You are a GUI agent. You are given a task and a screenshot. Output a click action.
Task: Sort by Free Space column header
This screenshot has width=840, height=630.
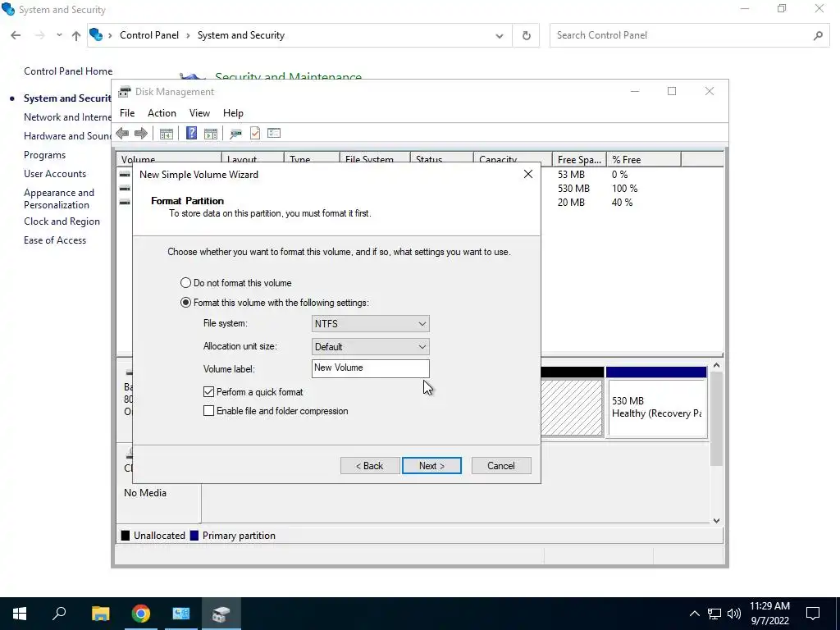[x=579, y=160]
